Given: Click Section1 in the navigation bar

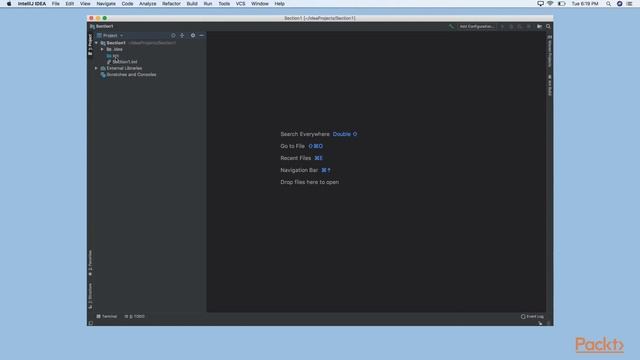Looking at the screenshot, I should pyautogui.click(x=102, y=27).
